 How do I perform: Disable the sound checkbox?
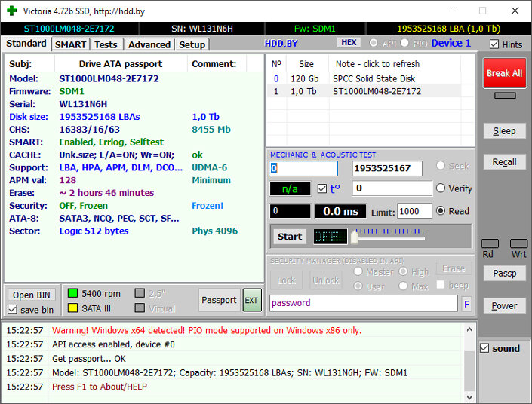[x=484, y=348]
